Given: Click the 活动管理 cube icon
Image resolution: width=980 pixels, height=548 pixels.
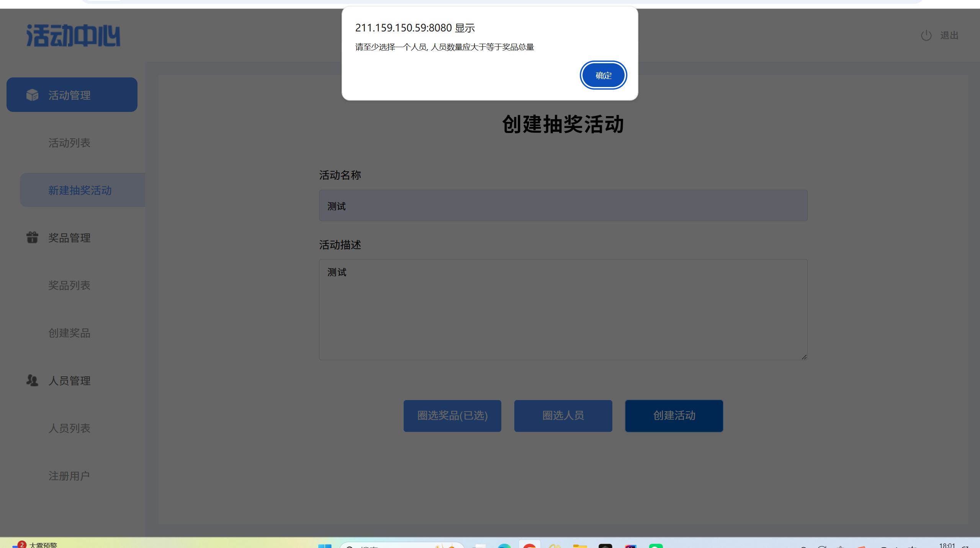Looking at the screenshot, I should pos(32,95).
